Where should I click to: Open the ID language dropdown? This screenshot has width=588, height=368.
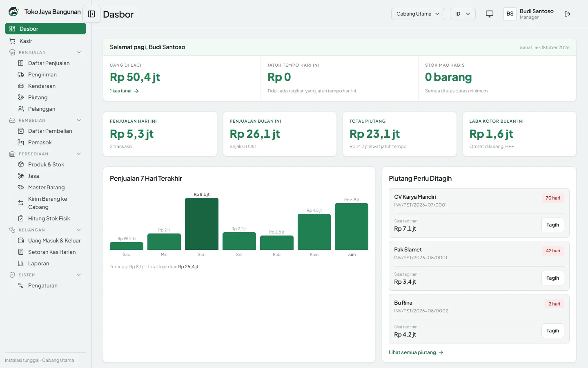tap(463, 14)
